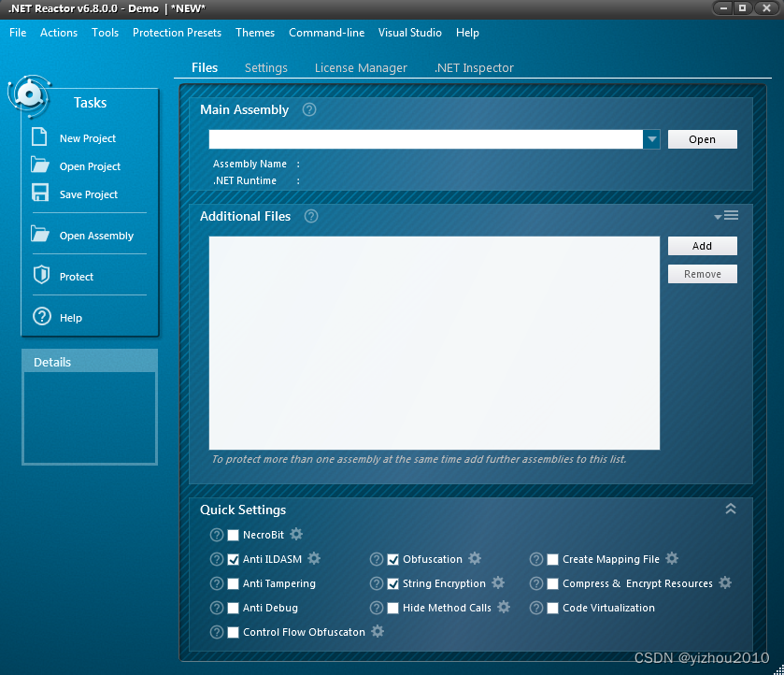Click inside the Main Assembly path field

(x=425, y=139)
